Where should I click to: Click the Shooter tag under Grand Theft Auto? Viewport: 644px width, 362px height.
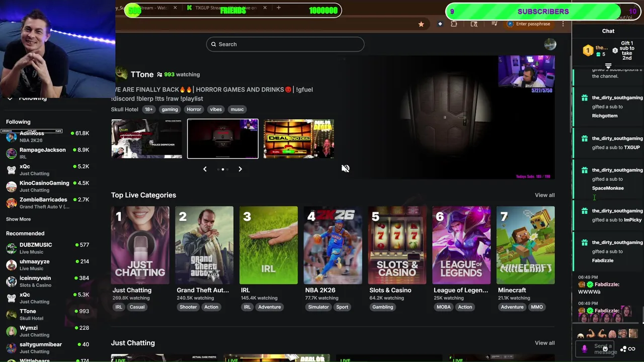pos(188,307)
